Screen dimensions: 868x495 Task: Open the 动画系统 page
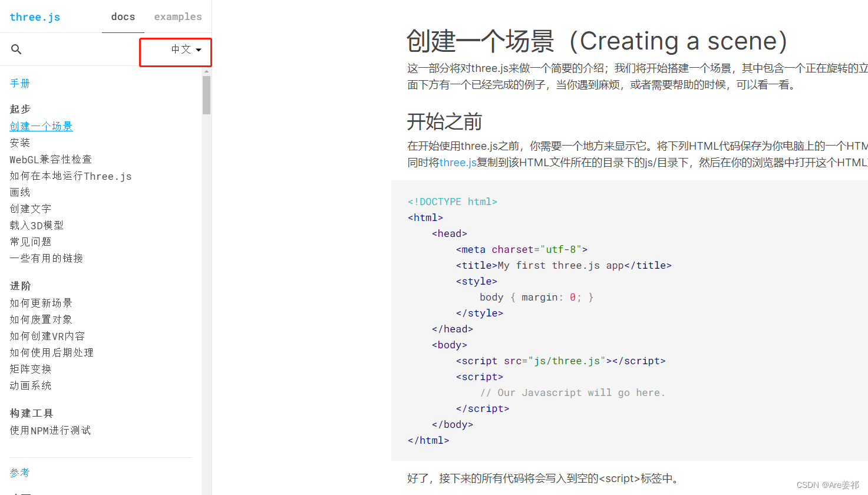[30, 385]
